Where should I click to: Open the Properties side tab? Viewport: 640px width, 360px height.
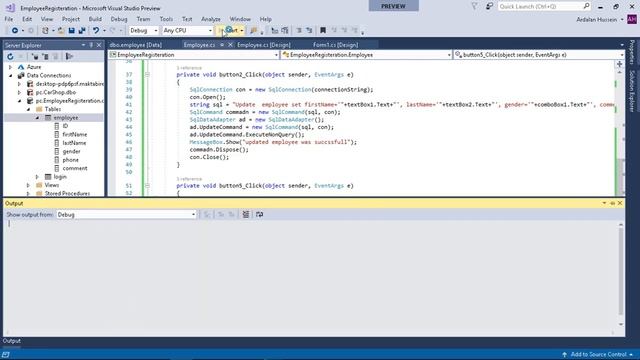[632, 52]
